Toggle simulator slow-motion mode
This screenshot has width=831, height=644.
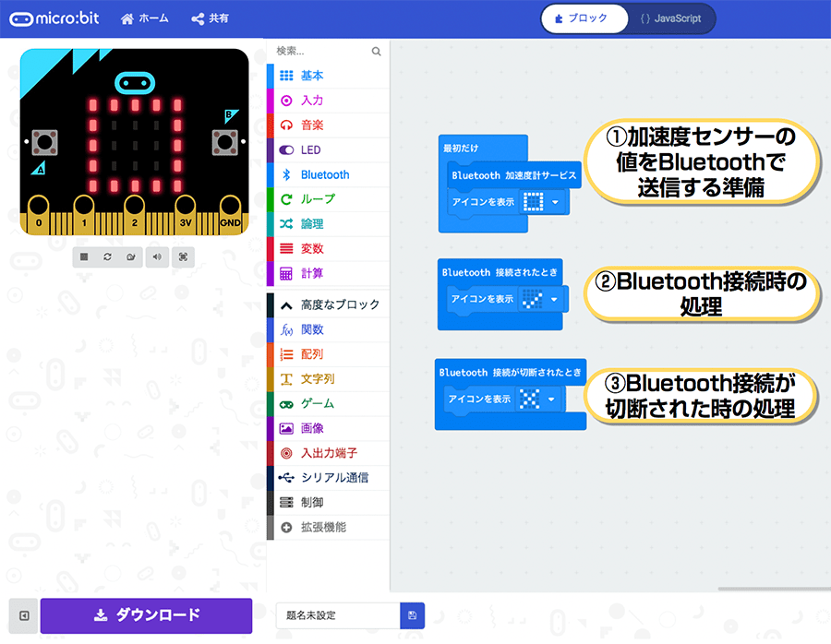point(131,256)
